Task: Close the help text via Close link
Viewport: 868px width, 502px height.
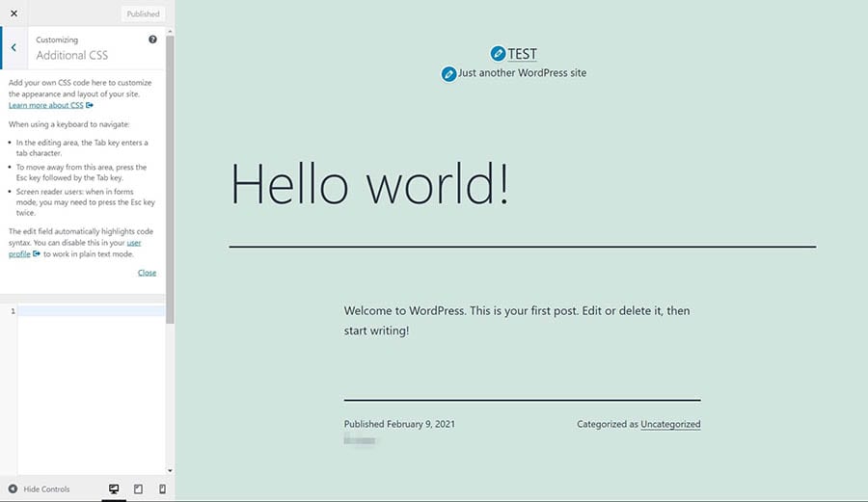Action: 147,273
